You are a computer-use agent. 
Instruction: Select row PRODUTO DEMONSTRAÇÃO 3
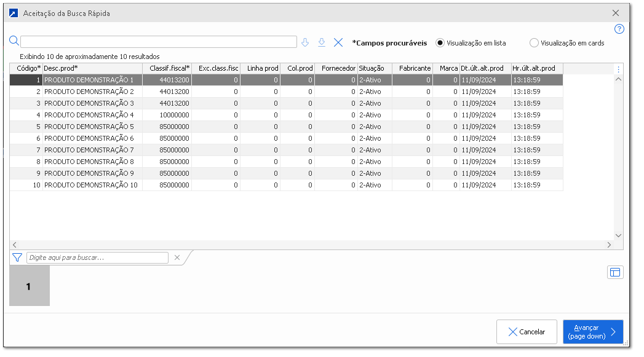pyautogui.click(x=286, y=103)
